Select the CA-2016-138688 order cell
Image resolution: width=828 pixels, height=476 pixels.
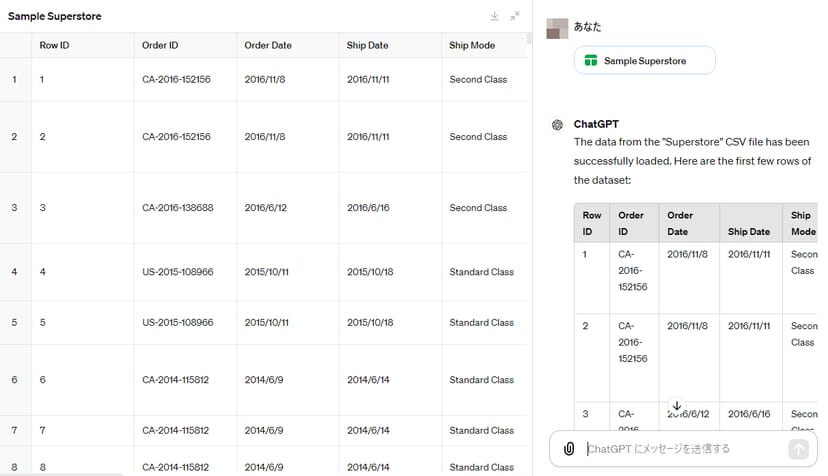[x=176, y=208]
